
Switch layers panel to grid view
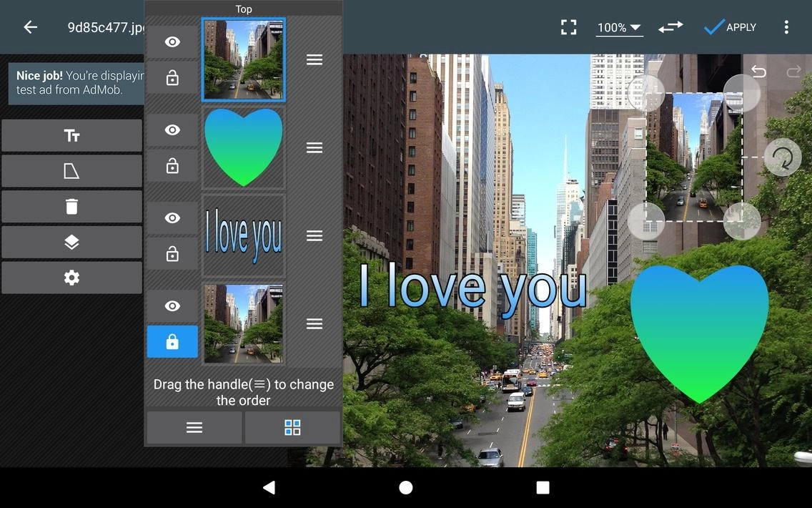tap(292, 428)
